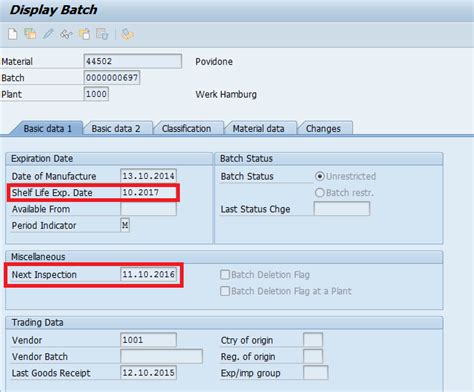Image resolution: width=474 pixels, height=392 pixels.
Task: Click the Next Inspection date field
Action: pos(148,274)
